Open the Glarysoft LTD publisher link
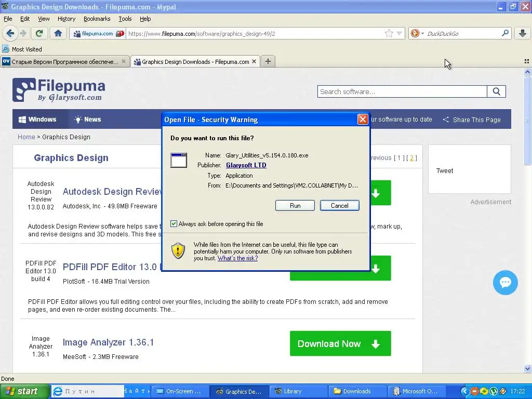This screenshot has height=399, width=532. tap(246, 165)
